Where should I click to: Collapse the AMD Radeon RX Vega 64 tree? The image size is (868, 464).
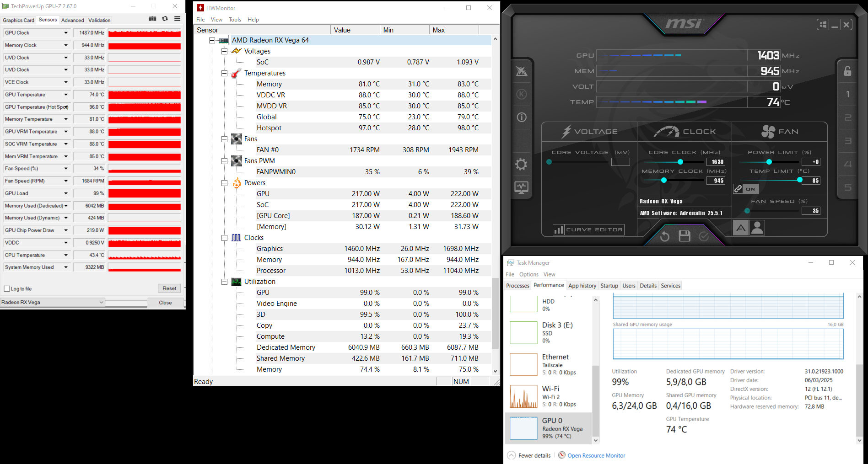tap(212, 40)
